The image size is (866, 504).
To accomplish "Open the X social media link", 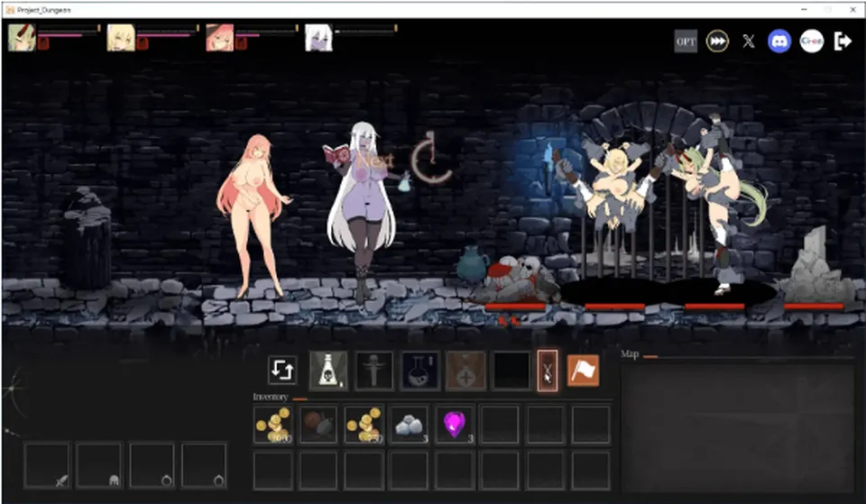I will tap(749, 41).
